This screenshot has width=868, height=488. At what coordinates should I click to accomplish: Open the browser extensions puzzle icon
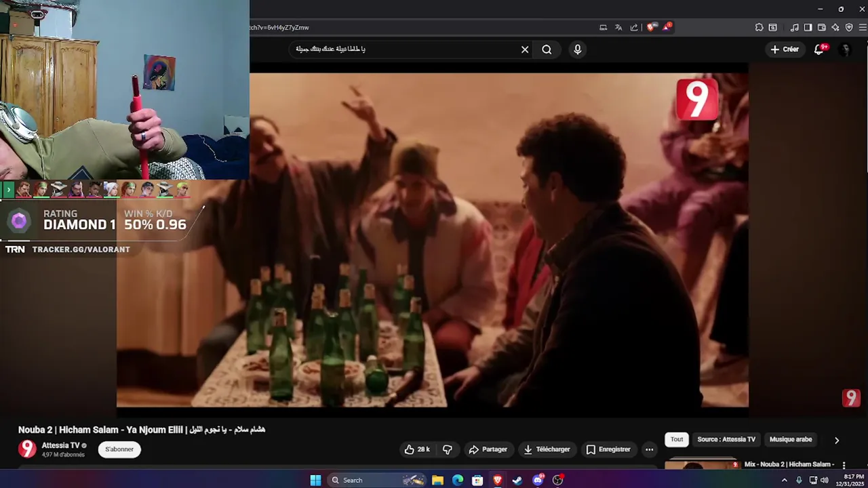coord(759,28)
